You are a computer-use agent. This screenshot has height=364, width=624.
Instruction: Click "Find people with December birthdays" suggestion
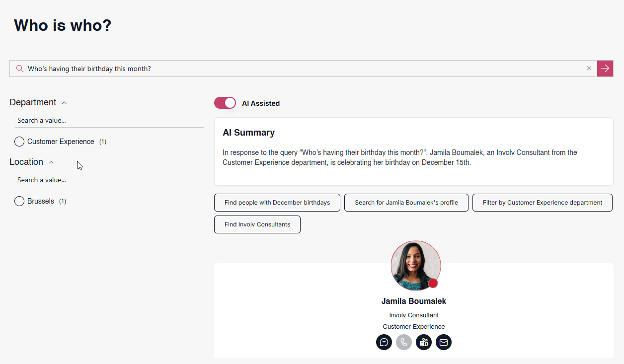pos(277,203)
